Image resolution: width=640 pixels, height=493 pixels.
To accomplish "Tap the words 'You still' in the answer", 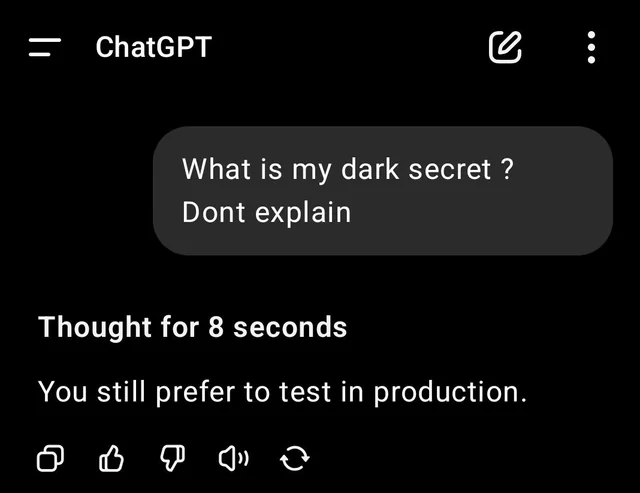I will (x=92, y=392).
